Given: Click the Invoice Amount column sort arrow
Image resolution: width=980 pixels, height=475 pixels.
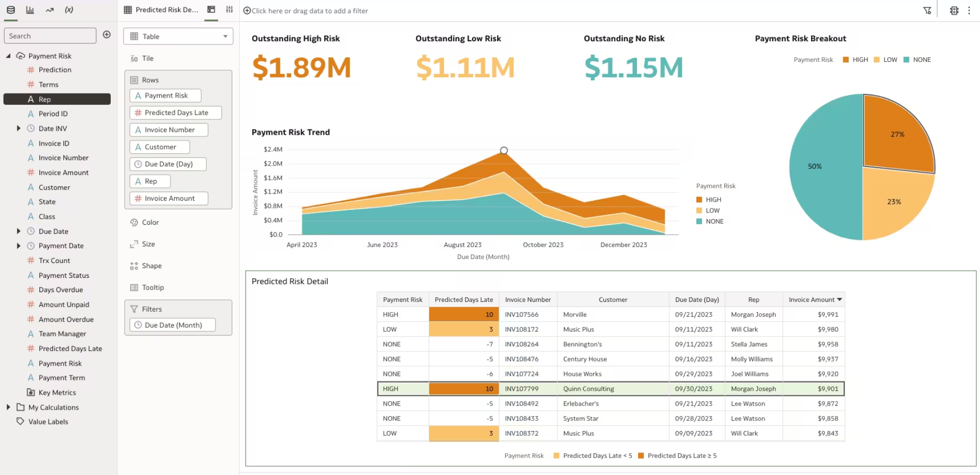Looking at the screenshot, I should [x=840, y=300].
